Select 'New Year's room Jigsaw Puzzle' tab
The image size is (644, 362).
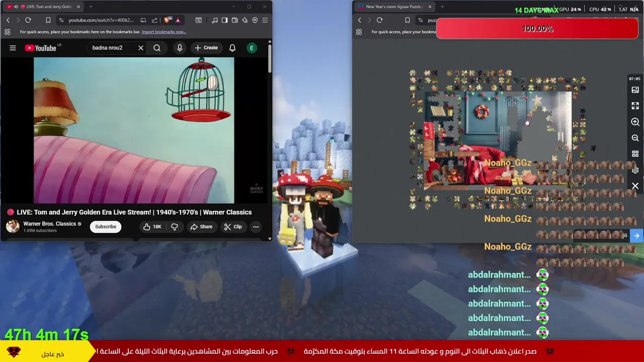[394, 7]
